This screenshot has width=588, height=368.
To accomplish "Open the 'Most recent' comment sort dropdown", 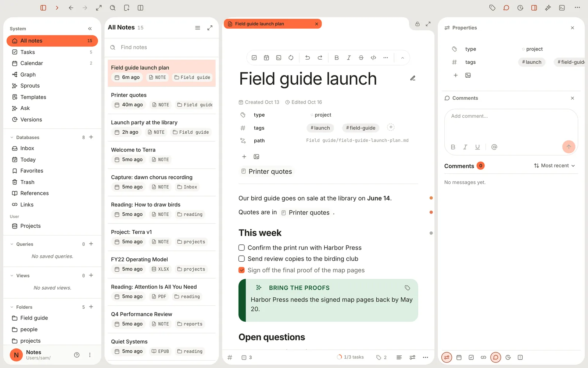I will click(x=554, y=166).
